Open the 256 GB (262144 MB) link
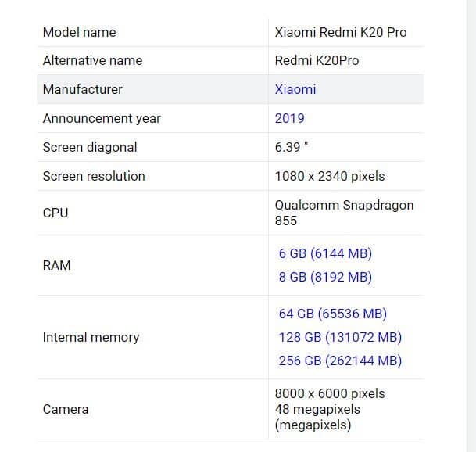Screen dimensions: 476x452 [340, 361]
